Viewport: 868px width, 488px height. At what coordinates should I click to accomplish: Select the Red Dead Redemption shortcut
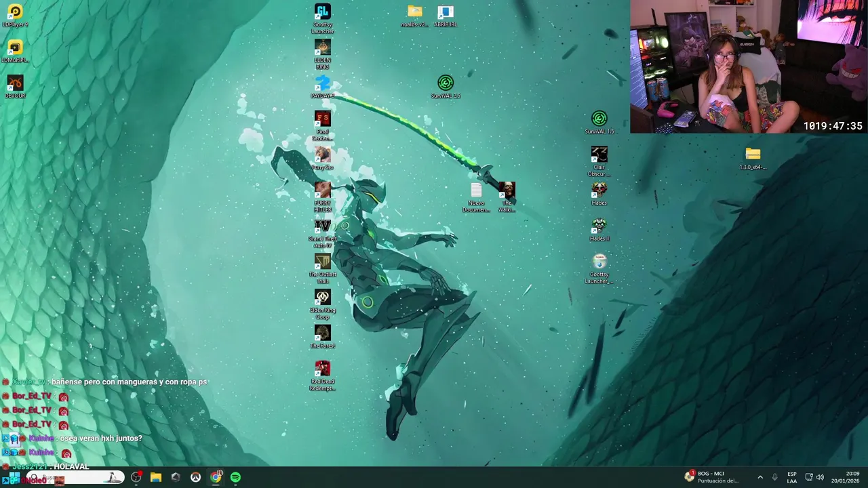(x=322, y=377)
